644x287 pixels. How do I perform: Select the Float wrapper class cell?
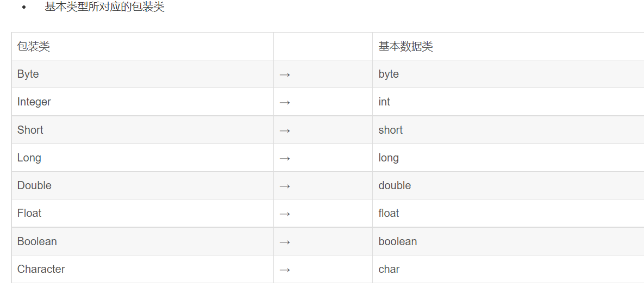[x=142, y=214]
